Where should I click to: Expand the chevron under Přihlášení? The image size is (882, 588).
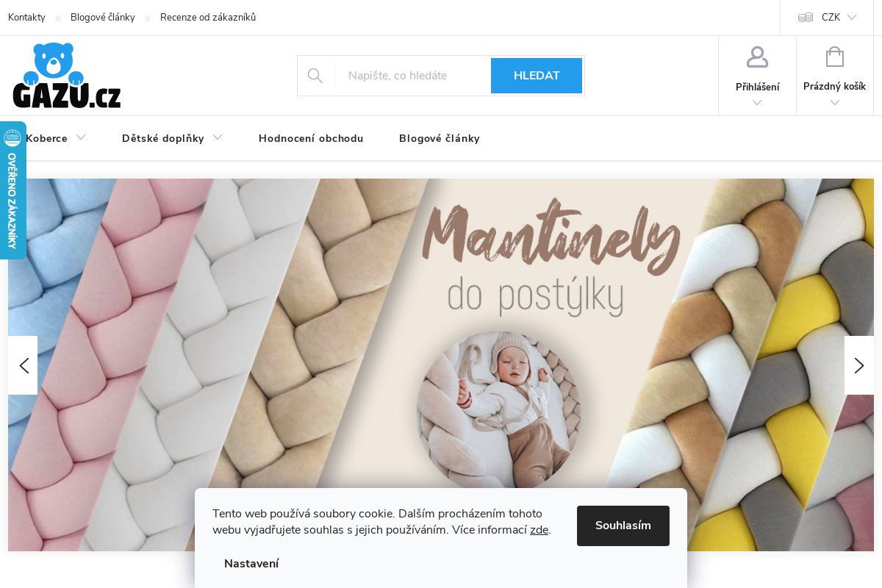[757, 103]
